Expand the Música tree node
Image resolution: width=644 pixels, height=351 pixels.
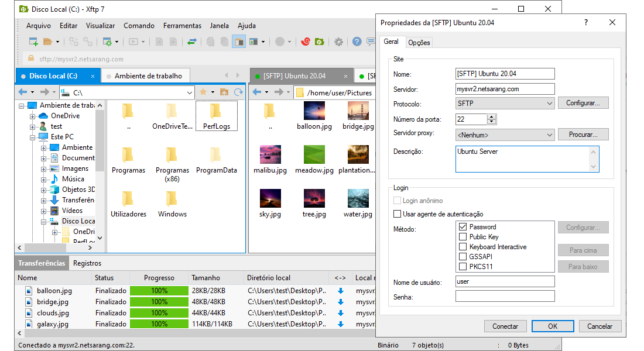tap(43, 180)
